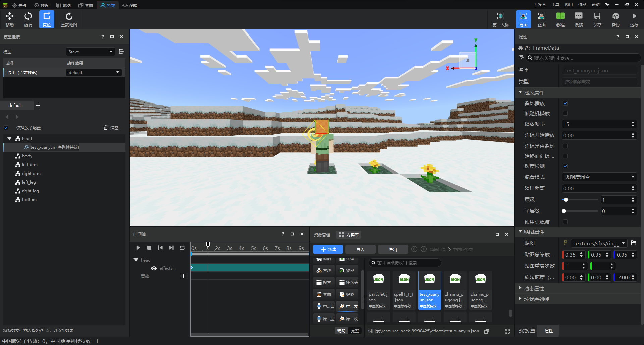Screen dimensions: 644x345
Task: Add a new action tab with plus icon
Action: pos(38,105)
